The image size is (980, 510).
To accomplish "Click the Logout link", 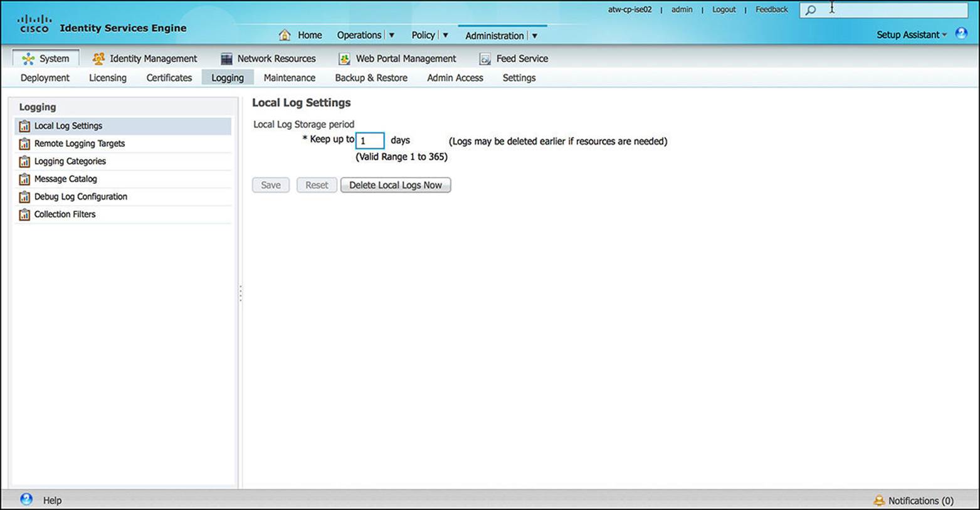I will coord(724,9).
